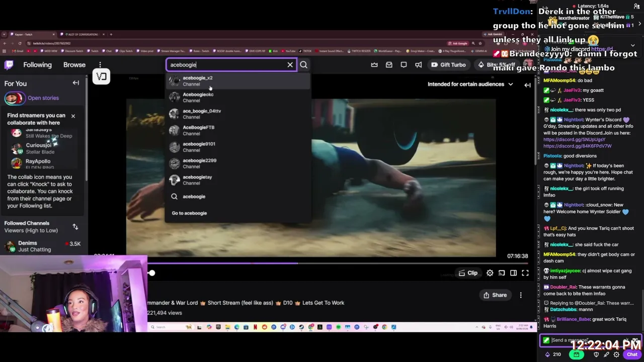644x362 pixels.
Task: Open the Twitch home logo
Action: [9, 64]
